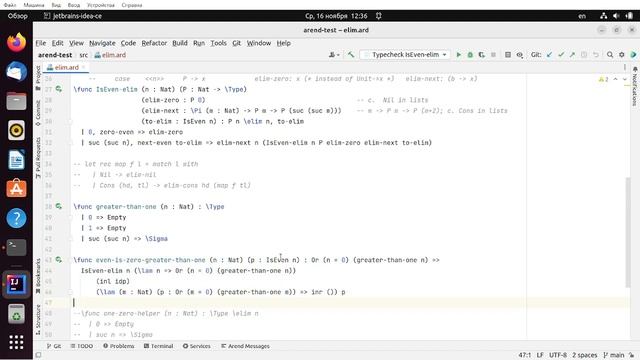
Task: Run with coverage icon in toolbar
Action: (482, 55)
